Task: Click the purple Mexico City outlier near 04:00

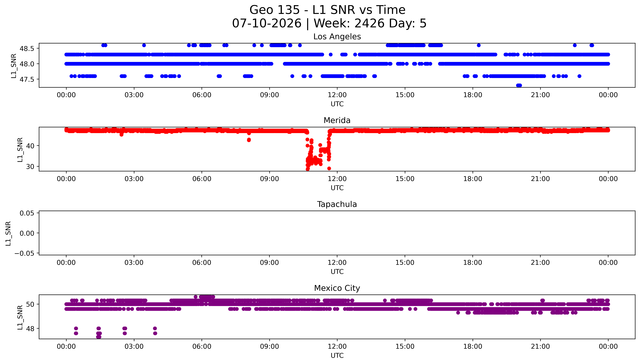Action: (155, 331)
